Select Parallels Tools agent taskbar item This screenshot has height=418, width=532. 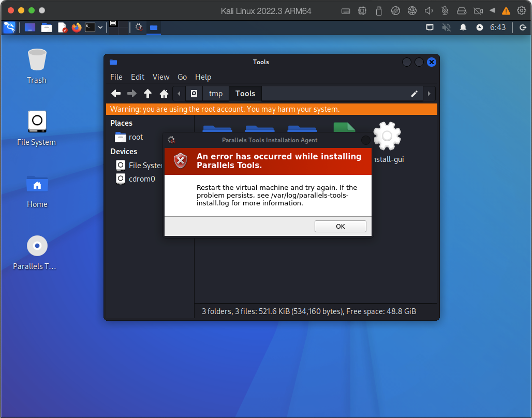tap(139, 27)
